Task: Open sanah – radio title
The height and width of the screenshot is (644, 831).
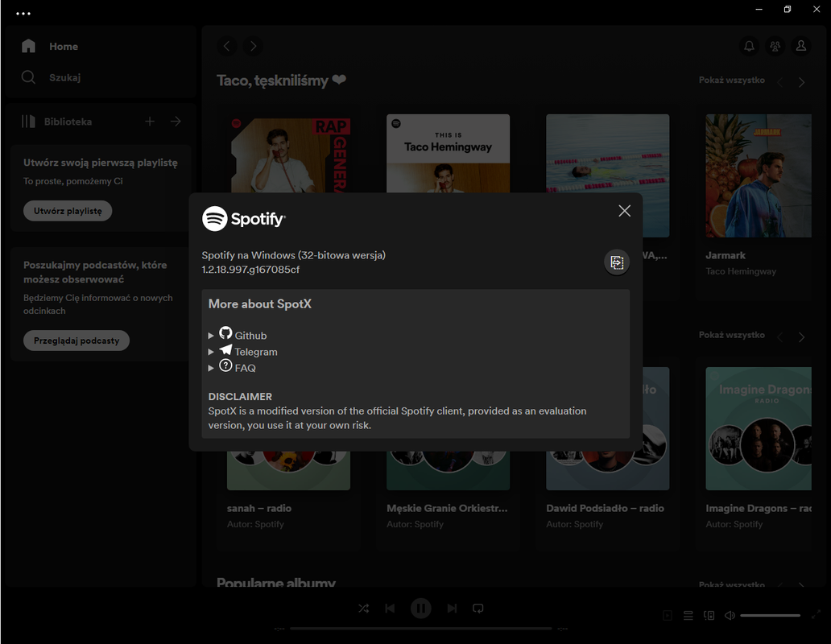Action: 259,508
